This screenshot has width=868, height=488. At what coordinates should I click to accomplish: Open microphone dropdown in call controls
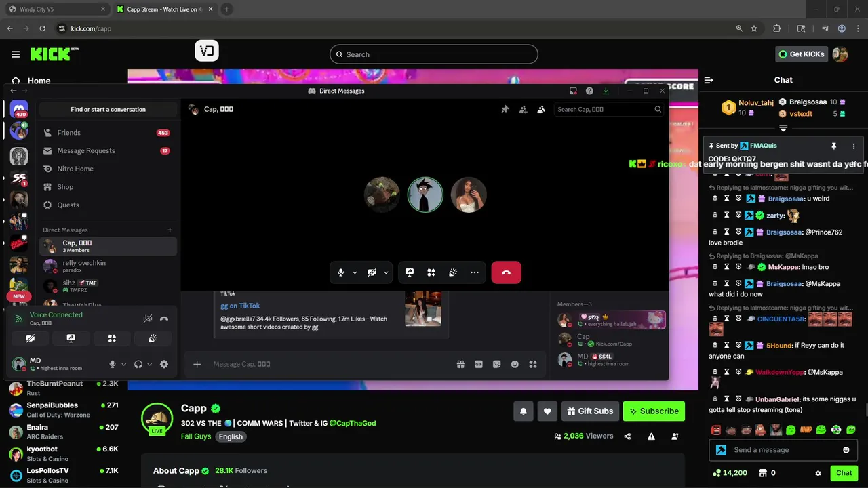pos(354,272)
